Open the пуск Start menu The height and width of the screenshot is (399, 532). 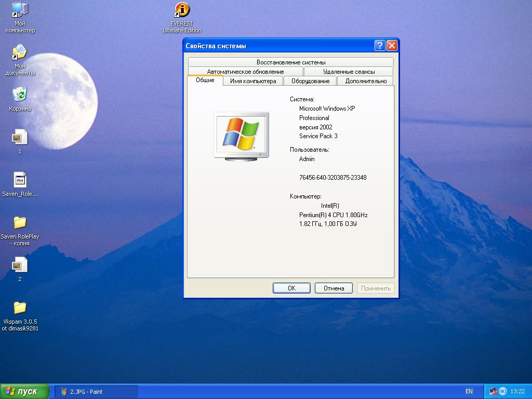pyautogui.click(x=24, y=392)
